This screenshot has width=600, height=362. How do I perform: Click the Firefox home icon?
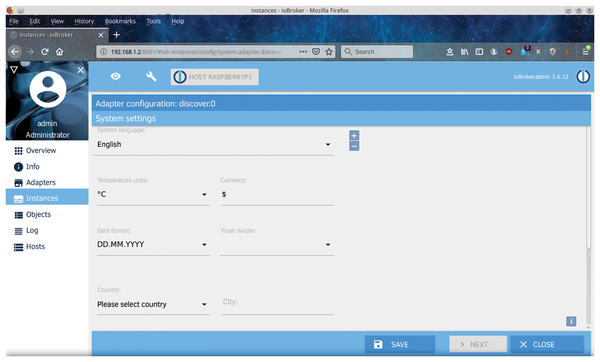(x=59, y=52)
